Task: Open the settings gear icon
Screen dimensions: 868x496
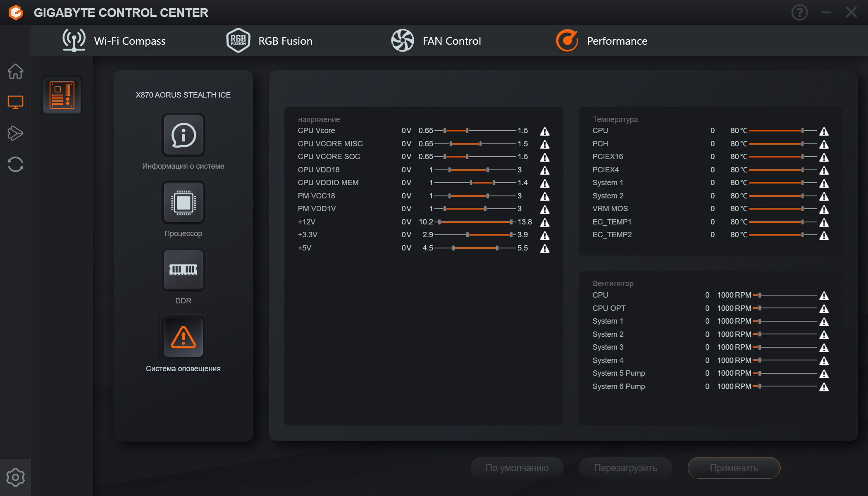Action: (x=15, y=477)
